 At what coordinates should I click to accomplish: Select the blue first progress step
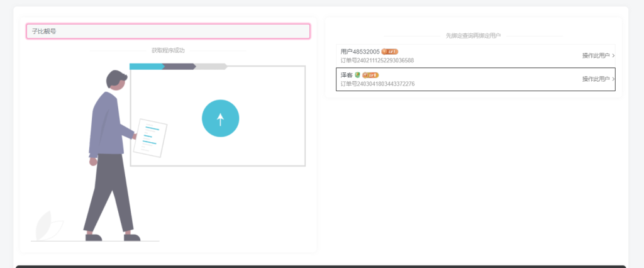[x=147, y=66]
